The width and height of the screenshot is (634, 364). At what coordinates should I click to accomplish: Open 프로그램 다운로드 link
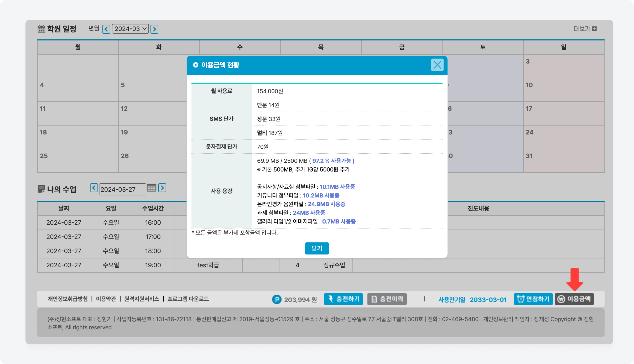pyautogui.click(x=188, y=299)
